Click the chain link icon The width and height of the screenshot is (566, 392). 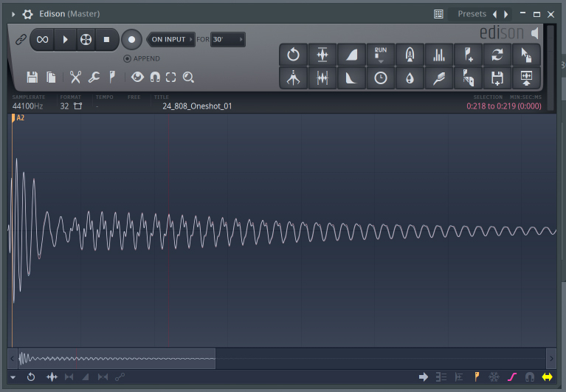(21, 39)
